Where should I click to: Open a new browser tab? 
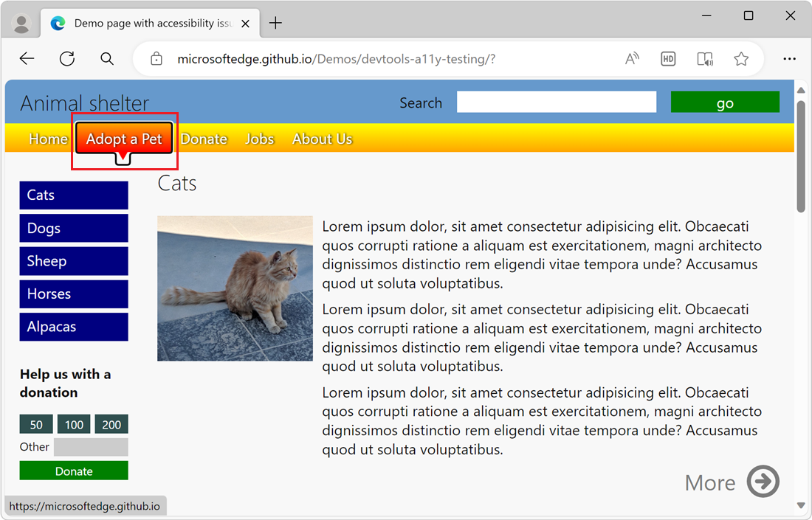tap(275, 23)
